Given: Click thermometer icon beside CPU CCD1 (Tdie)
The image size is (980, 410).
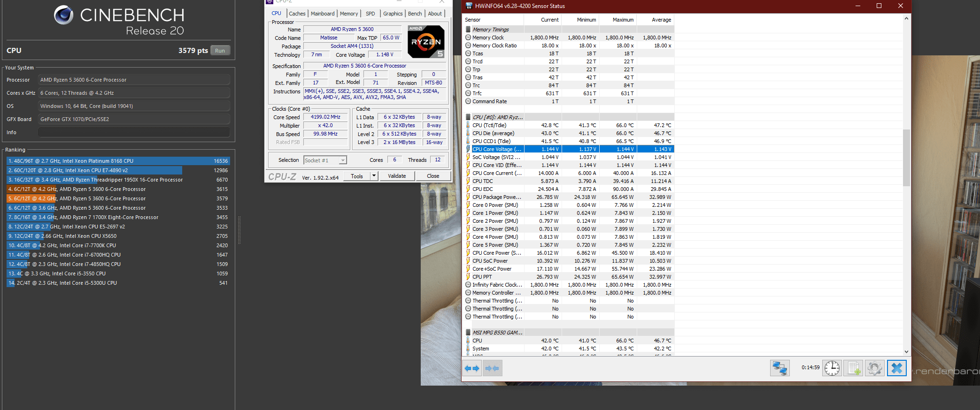Looking at the screenshot, I should [468, 141].
